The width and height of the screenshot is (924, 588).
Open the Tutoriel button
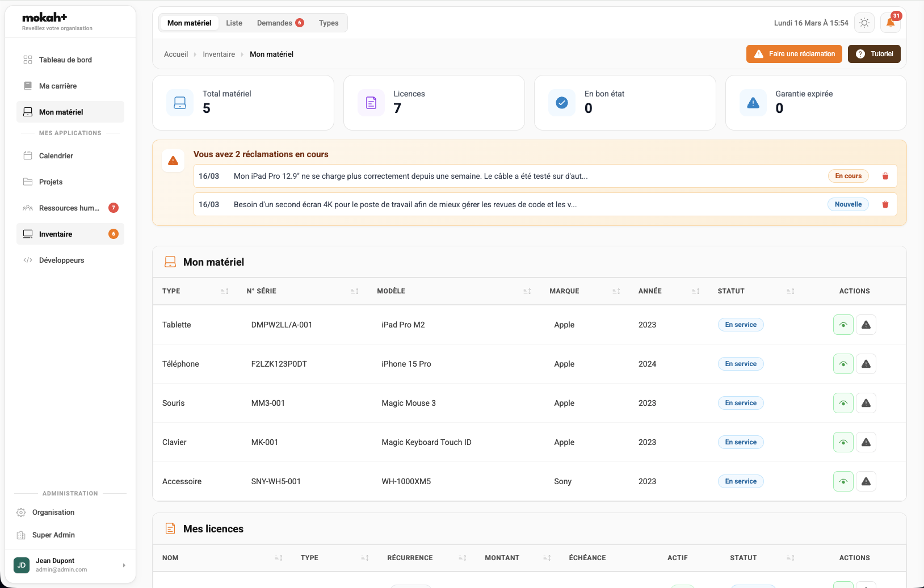873,54
